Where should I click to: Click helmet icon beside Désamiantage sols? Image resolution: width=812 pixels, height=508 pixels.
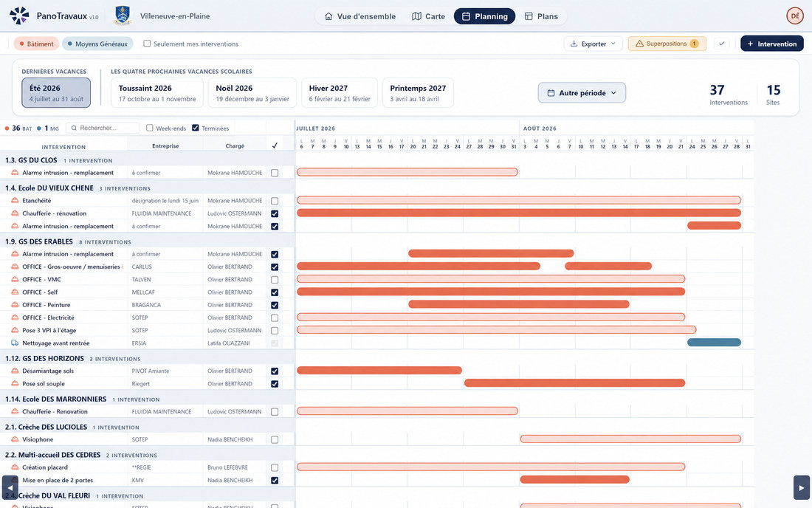(x=15, y=371)
